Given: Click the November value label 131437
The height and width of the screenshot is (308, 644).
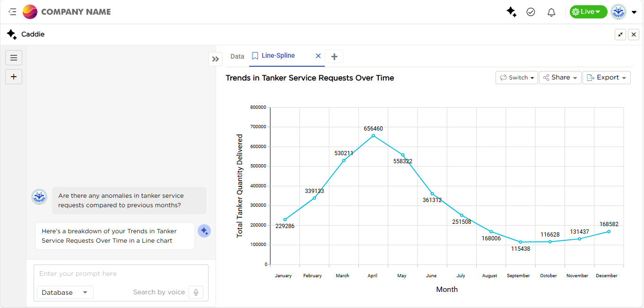Looking at the screenshot, I should click(x=579, y=232).
